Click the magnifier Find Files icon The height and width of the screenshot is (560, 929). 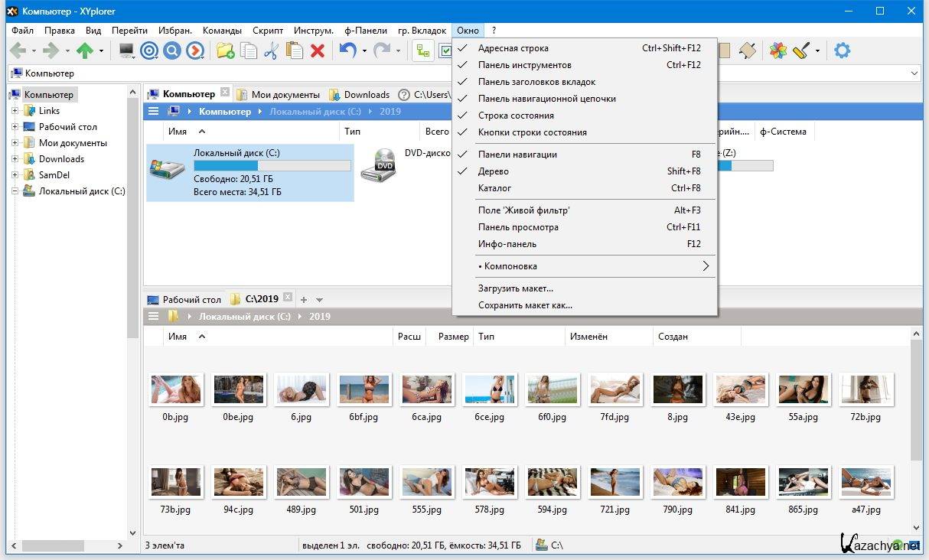172,51
